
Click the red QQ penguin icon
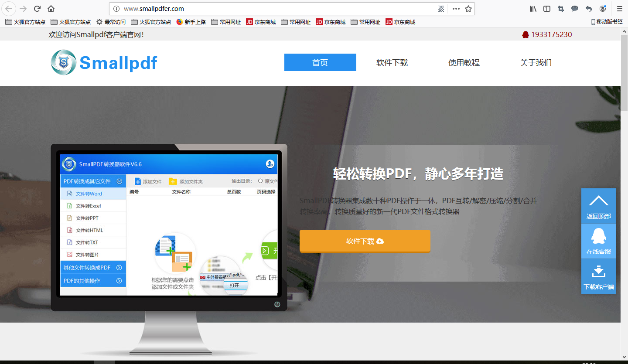pos(526,34)
